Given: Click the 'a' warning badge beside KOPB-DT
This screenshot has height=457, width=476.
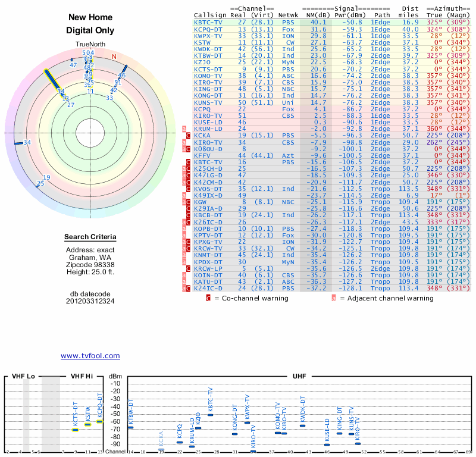Looking at the screenshot, I should (x=184, y=228).
